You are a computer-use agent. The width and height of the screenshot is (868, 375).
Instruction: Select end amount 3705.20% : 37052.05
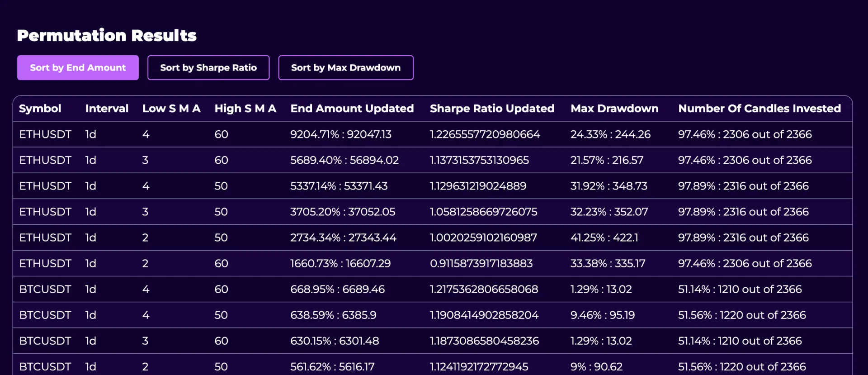pyautogui.click(x=343, y=212)
